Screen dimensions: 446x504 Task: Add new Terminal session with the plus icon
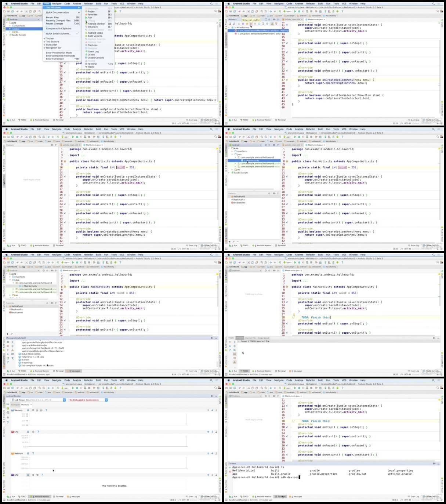tap(230, 467)
